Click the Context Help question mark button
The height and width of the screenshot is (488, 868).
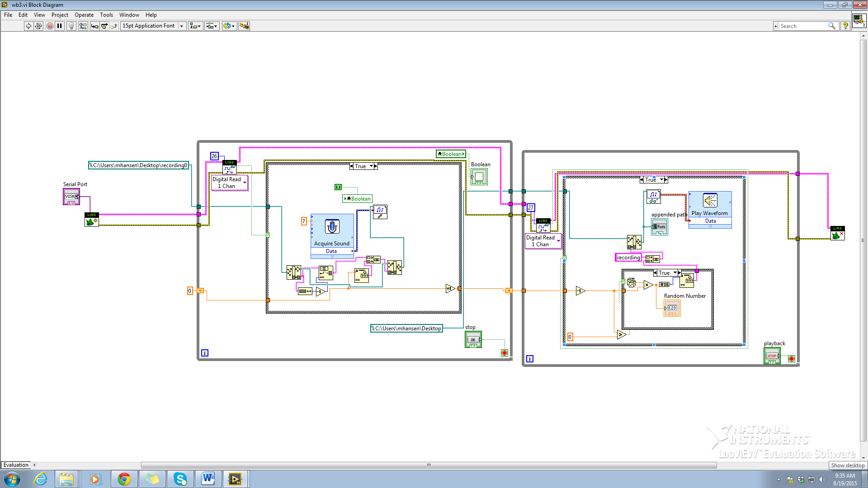click(x=845, y=26)
